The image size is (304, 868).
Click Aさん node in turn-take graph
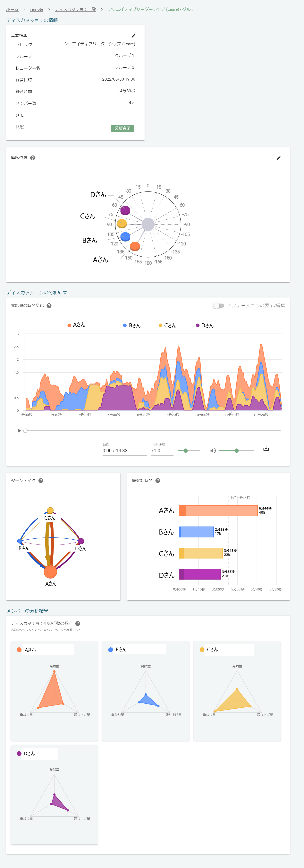50,571
